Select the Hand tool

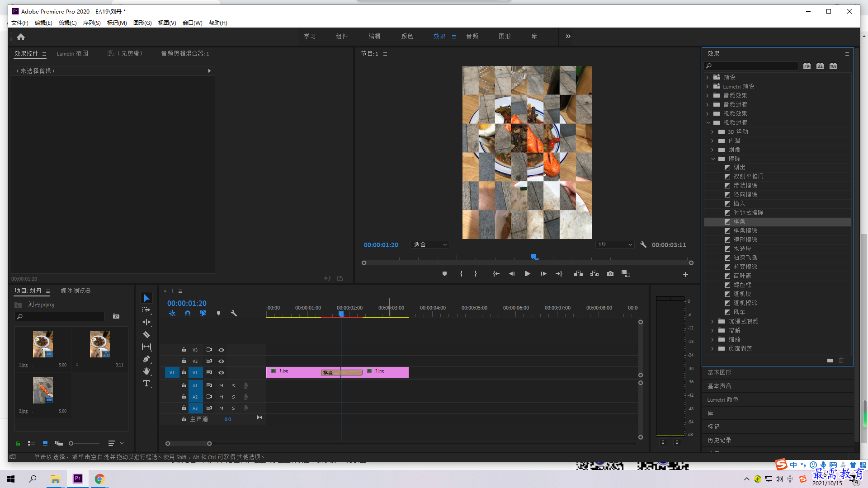(x=146, y=371)
